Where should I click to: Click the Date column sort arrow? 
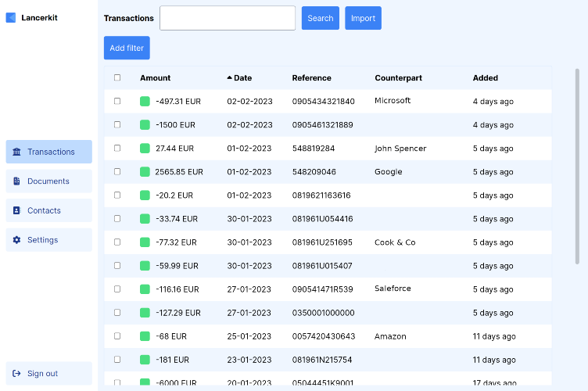click(x=230, y=77)
